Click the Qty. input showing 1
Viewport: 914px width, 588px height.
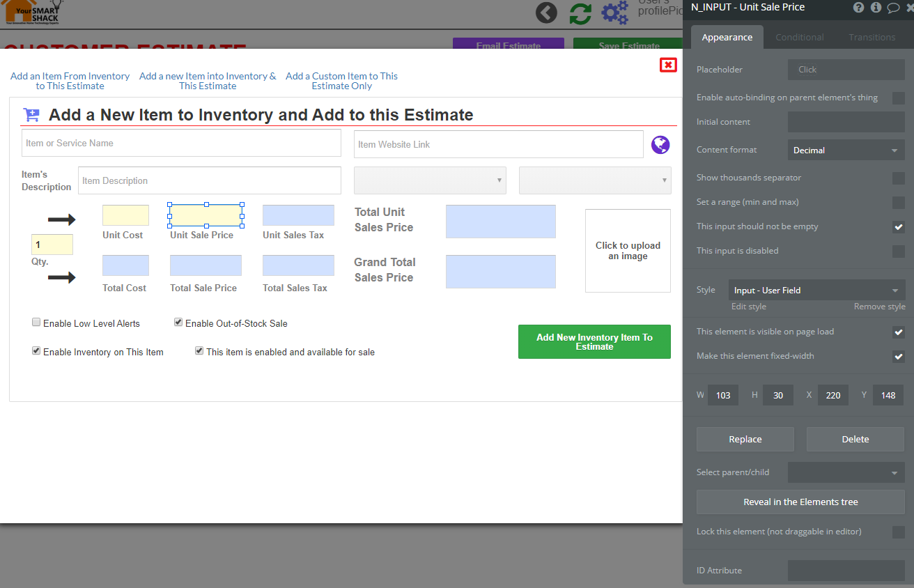(52, 245)
